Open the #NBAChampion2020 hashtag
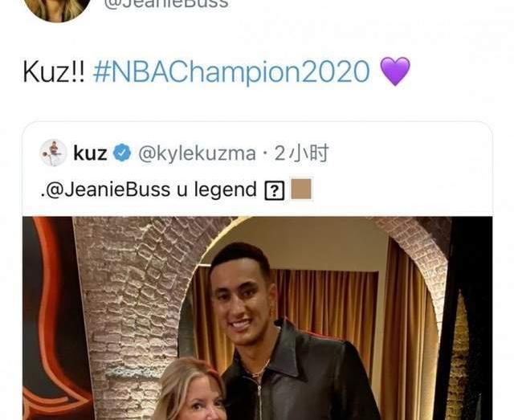Image resolution: width=514 pixels, height=420 pixels. tap(231, 71)
